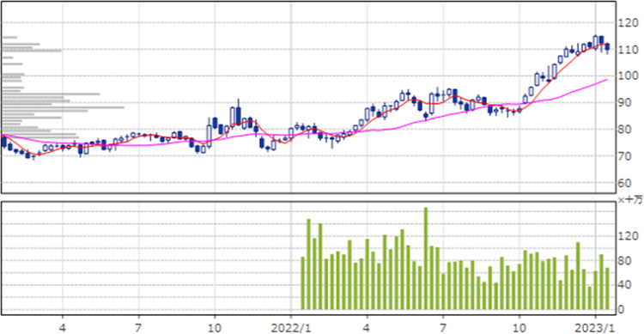The height and width of the screenshot is (334, 644).
Task: Click the 70 price axis label
Action: pos(625,156)
